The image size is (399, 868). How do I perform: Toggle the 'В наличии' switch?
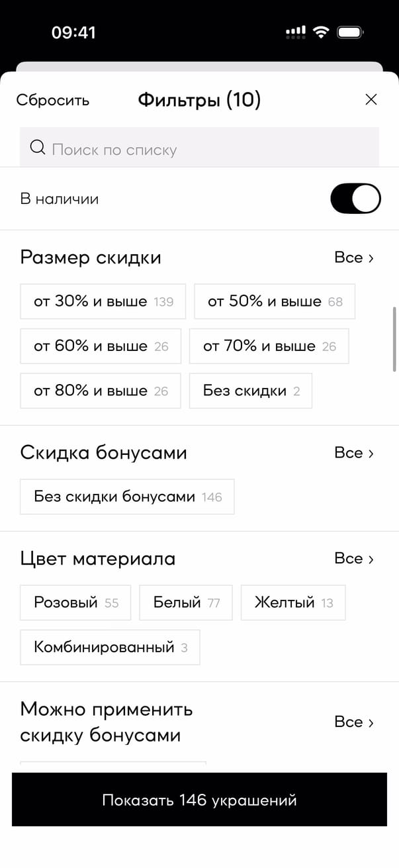355,199
